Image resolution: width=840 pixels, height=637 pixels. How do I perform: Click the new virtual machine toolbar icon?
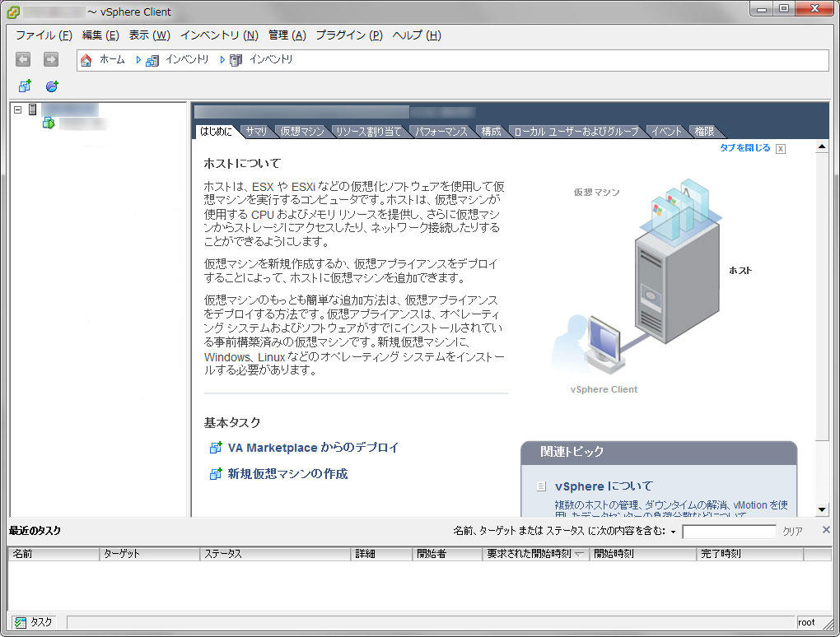25,86
